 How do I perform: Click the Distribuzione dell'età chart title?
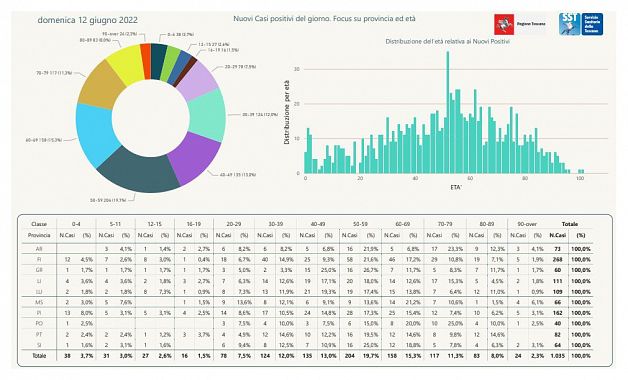447,41
